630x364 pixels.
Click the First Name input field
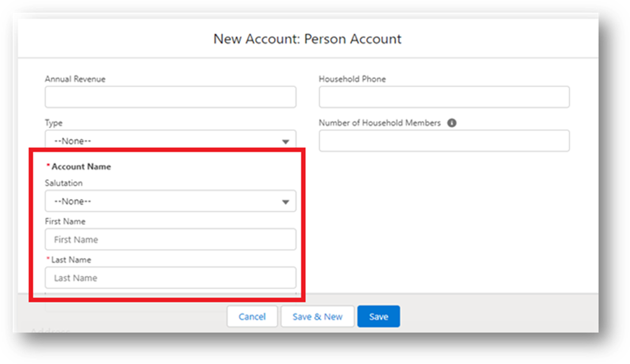pos(170,240)
